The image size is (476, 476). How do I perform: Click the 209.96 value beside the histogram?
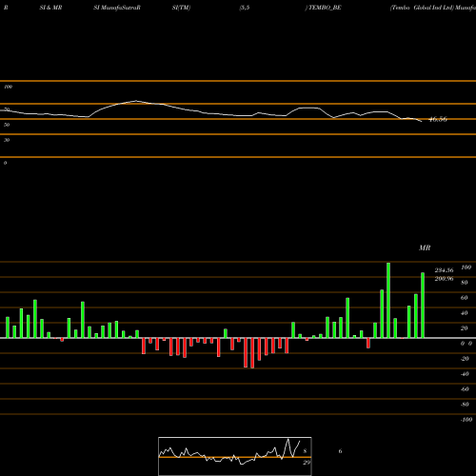tap(444, 279)
